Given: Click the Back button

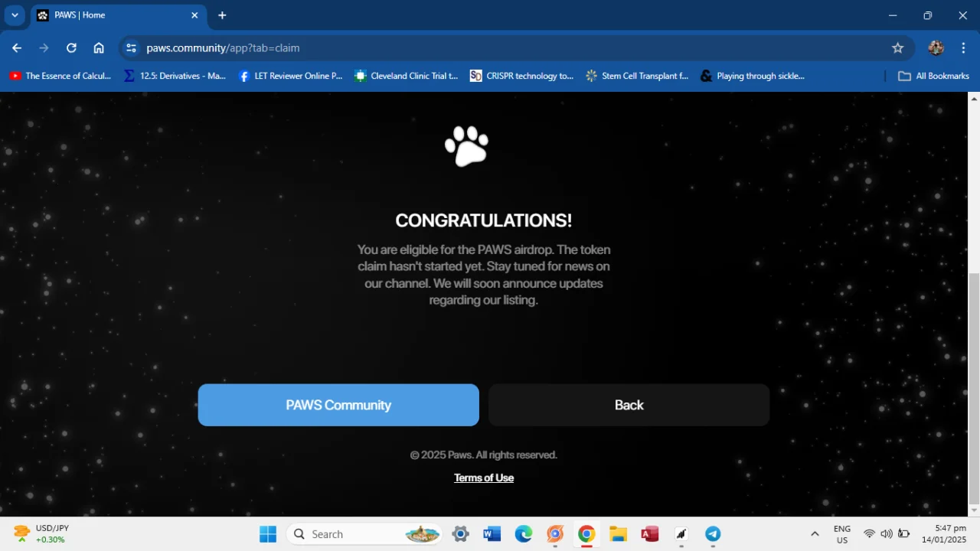Looking at the screenshot, I should [629, 405].
